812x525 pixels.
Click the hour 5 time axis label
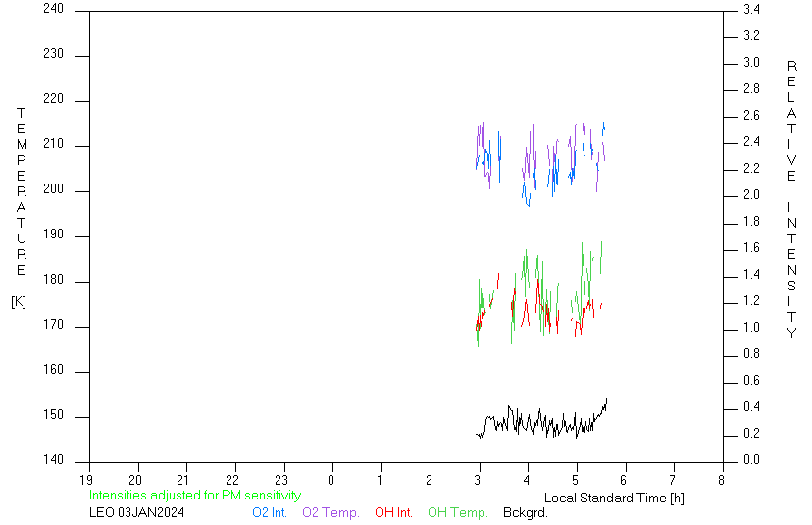coord(575,480)
